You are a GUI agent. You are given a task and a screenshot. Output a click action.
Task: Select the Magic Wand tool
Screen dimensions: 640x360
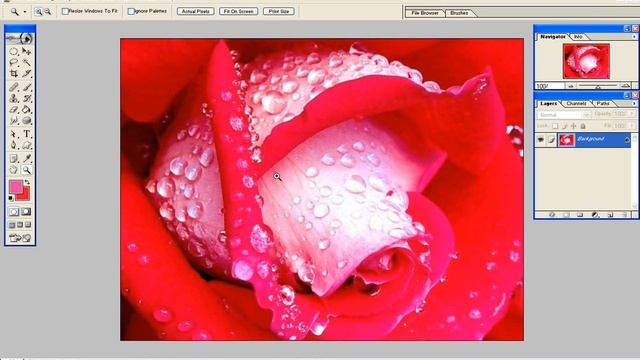point(27,62)
